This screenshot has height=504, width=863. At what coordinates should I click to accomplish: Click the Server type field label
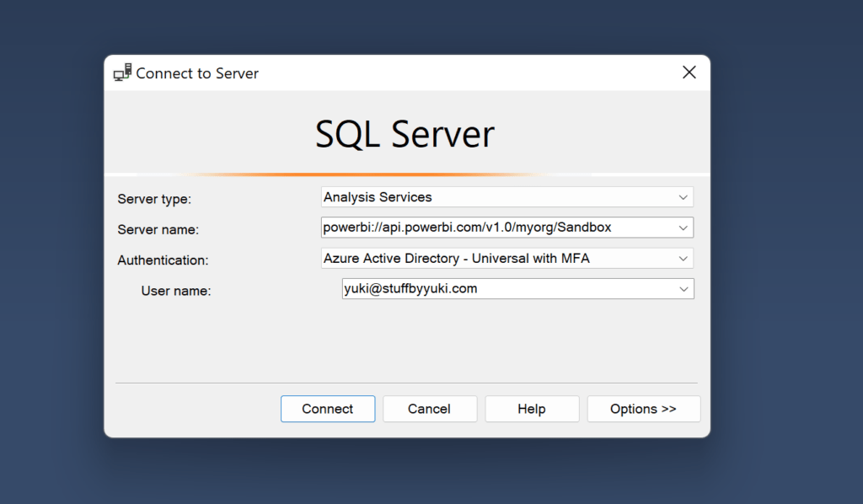coord(153,199)
